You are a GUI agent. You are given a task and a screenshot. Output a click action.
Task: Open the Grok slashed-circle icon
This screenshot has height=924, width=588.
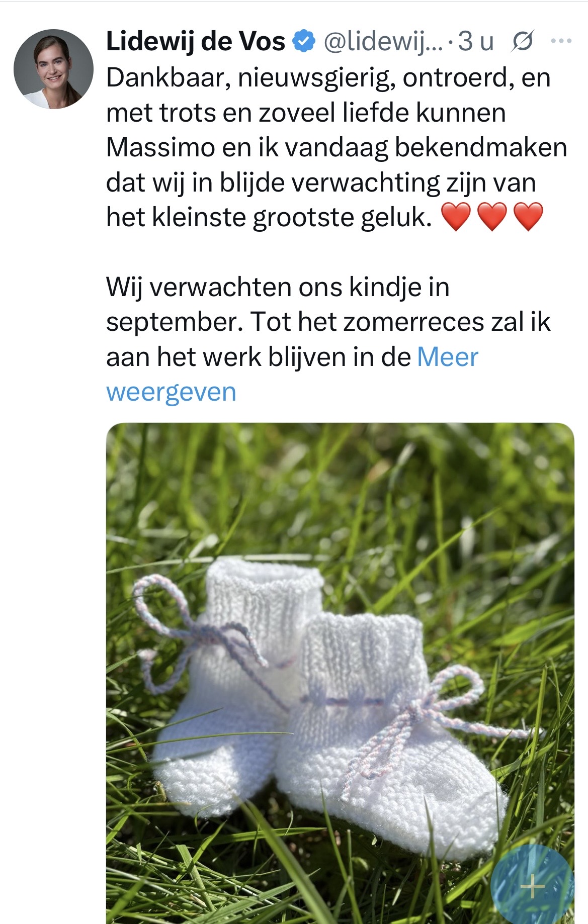(x=522, y=42)
